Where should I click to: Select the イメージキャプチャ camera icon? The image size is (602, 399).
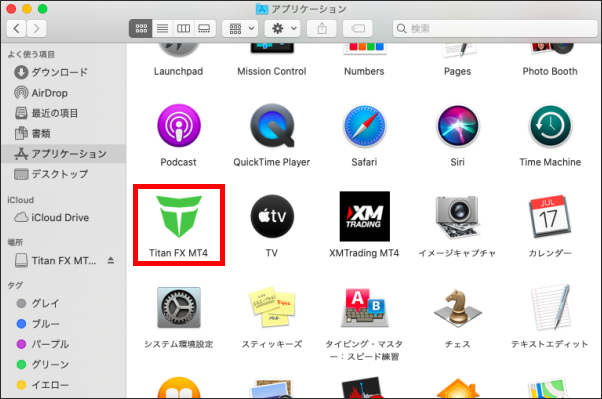457,216
